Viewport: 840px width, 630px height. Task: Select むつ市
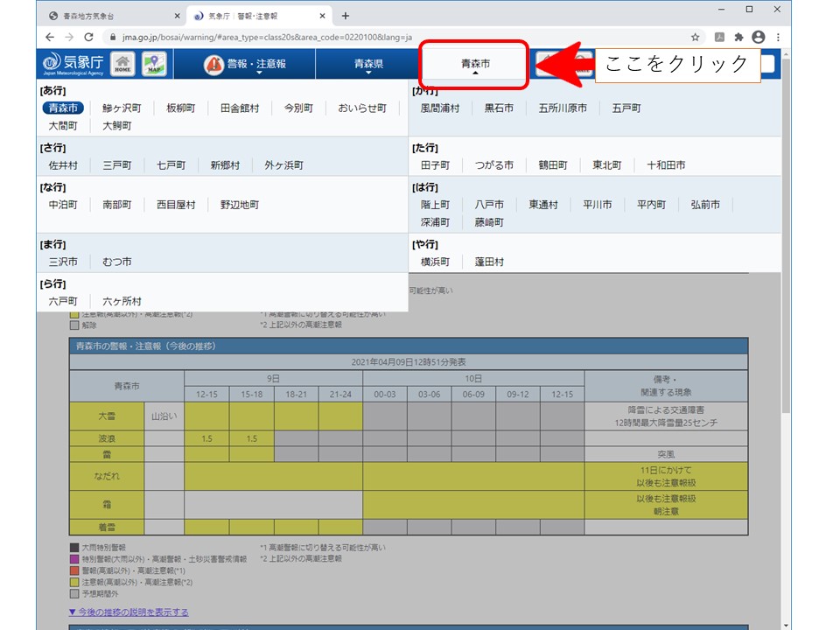coord(116,262)
